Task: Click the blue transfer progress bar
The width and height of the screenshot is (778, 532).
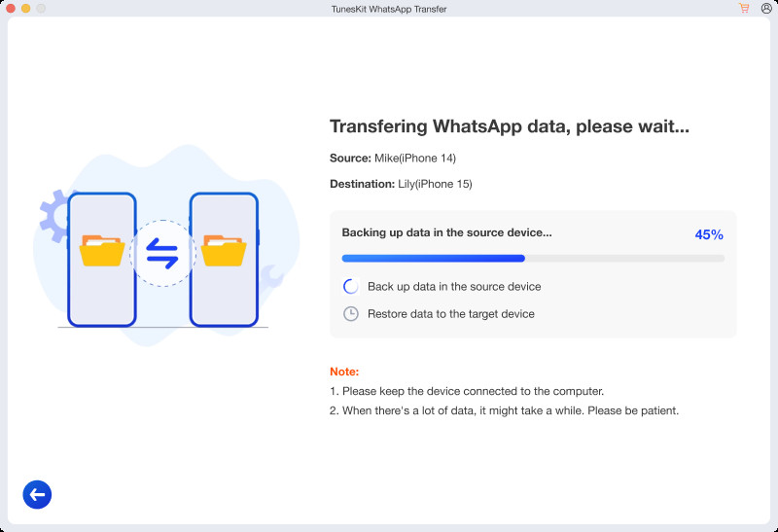Action: coord(532,259)
